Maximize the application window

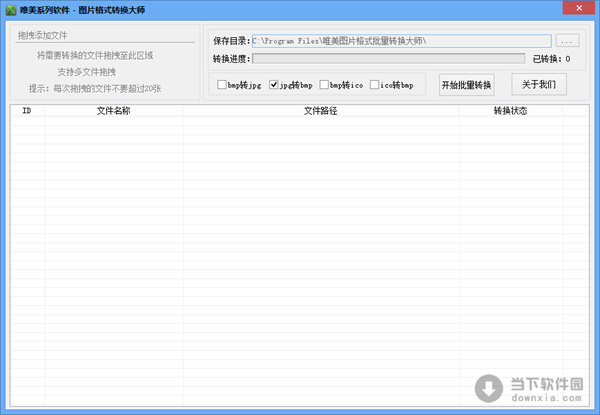point(549,8)
